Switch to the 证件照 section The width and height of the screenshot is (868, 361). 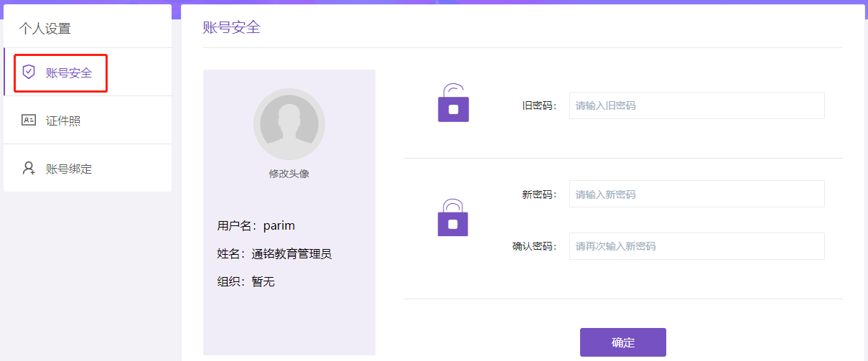click(63, 121)
